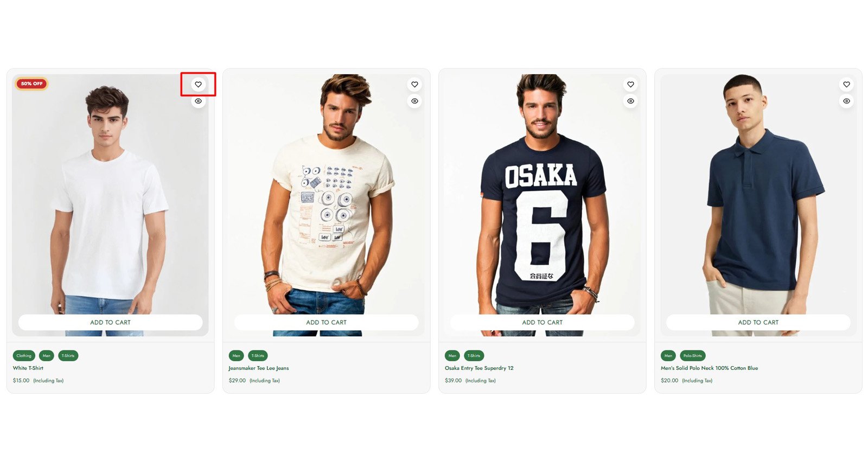
Task: Wishlist the Osaka Entry Tee
Action: [x=630, y=85]
